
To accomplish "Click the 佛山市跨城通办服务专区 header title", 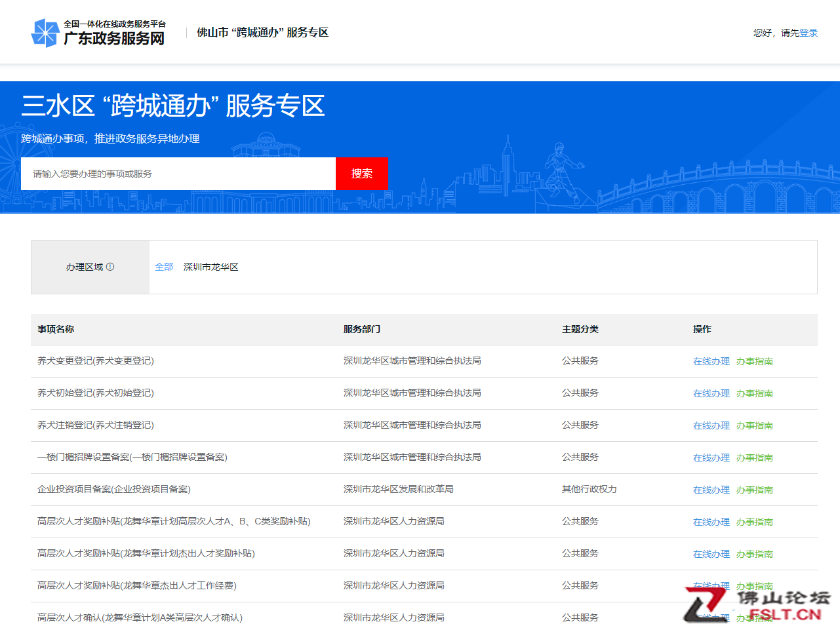I will 261,31.
